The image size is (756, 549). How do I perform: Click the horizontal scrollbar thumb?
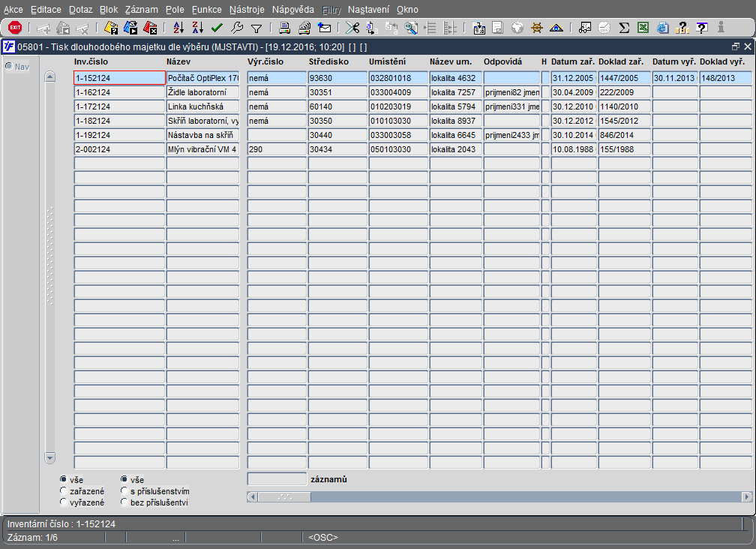[284, 496]
